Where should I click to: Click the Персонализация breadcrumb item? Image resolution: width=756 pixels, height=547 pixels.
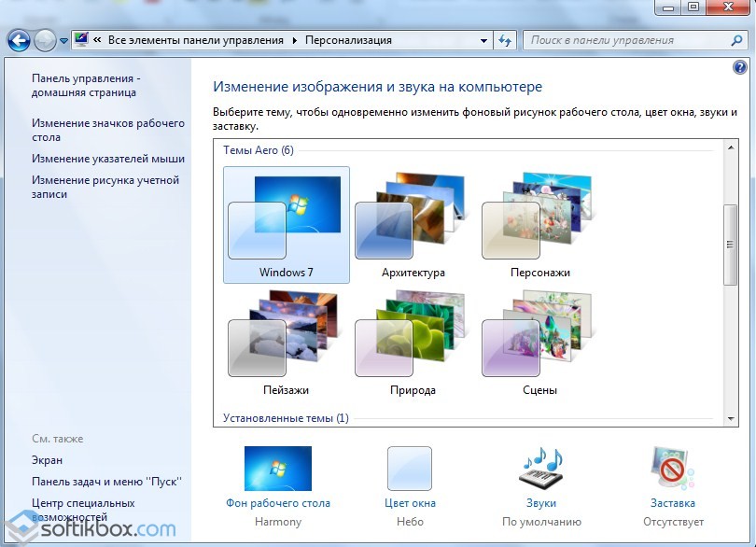pos(348,40)
